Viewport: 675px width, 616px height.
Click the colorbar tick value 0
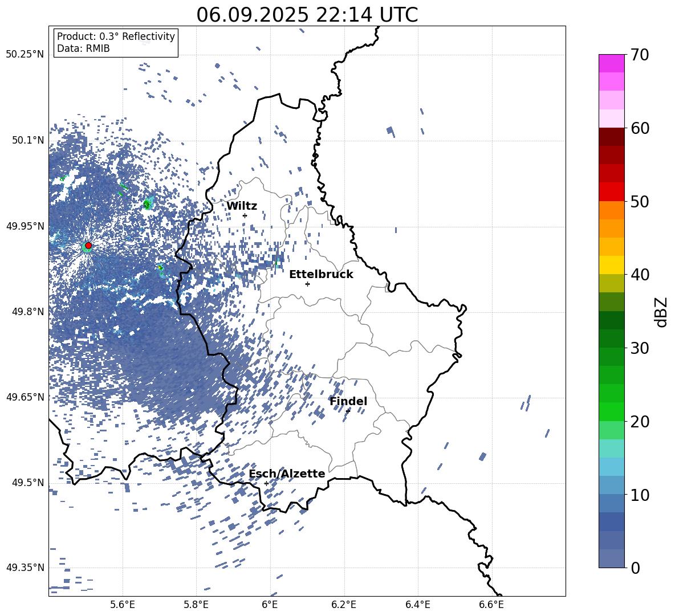pyautogui.click(x=635, y=568)
